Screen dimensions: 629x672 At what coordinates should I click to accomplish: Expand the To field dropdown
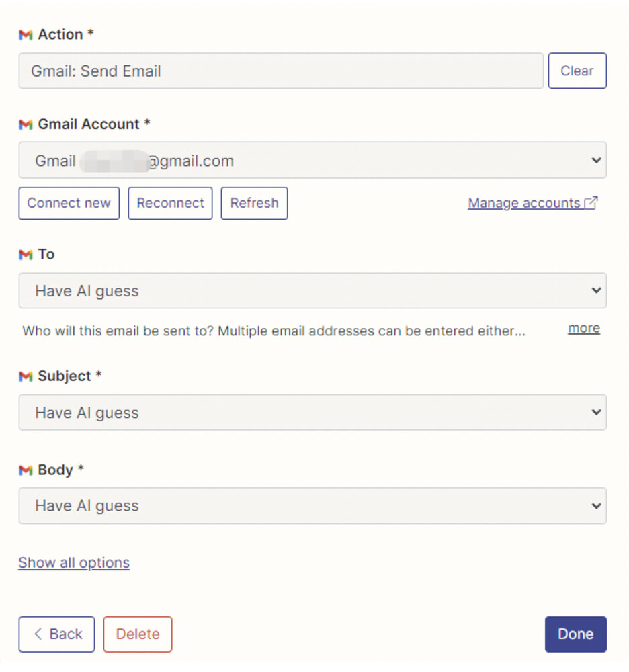click(312, 290)
